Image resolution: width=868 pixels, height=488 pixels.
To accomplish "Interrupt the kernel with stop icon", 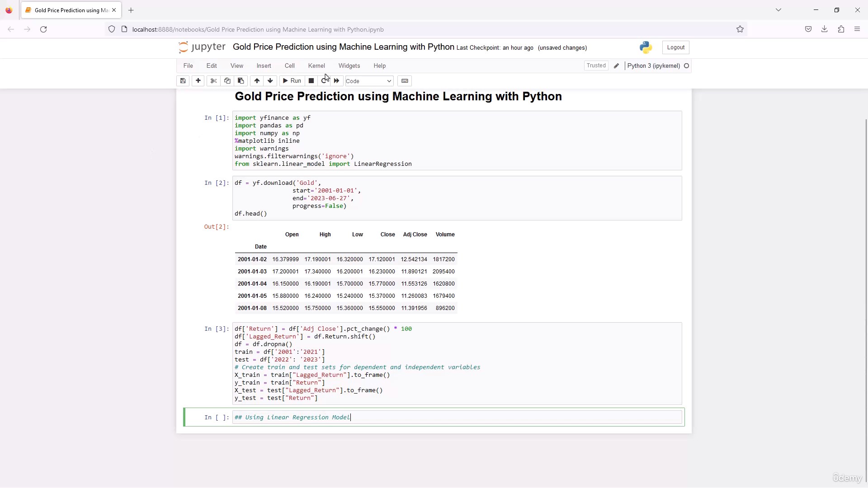I will (x=311, y=81).
